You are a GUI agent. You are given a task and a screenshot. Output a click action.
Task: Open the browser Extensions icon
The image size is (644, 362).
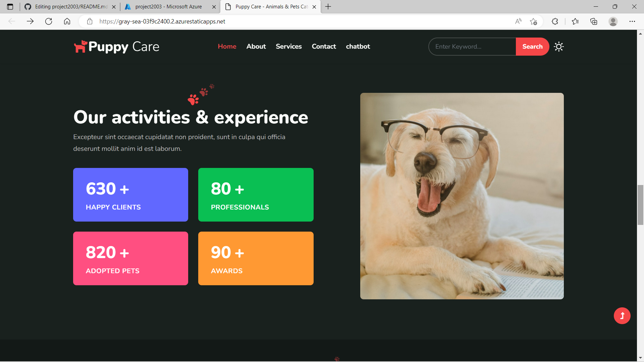[x=555, y=21]
